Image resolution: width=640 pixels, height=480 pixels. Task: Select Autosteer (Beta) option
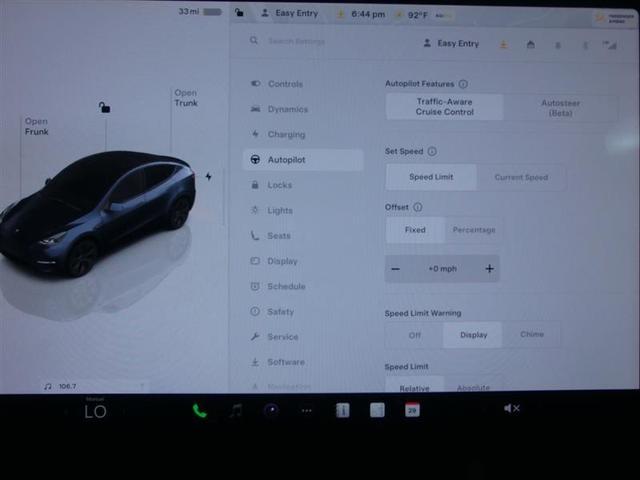561,108
